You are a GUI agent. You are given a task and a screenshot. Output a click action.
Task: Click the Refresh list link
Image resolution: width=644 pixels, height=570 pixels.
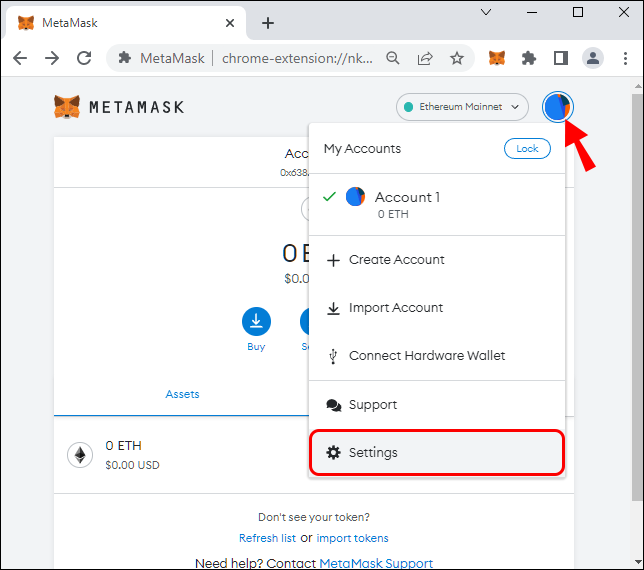267,538
